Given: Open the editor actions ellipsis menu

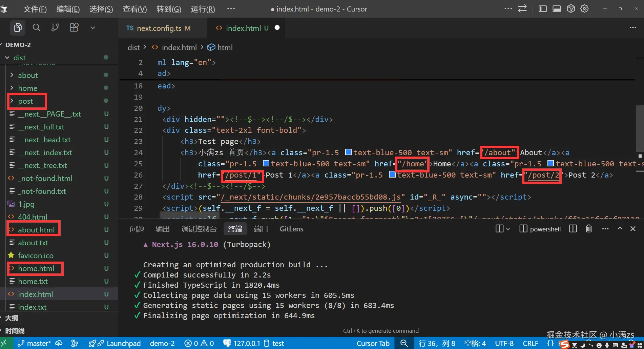Looking at the screenshot, I should [633, 28].
